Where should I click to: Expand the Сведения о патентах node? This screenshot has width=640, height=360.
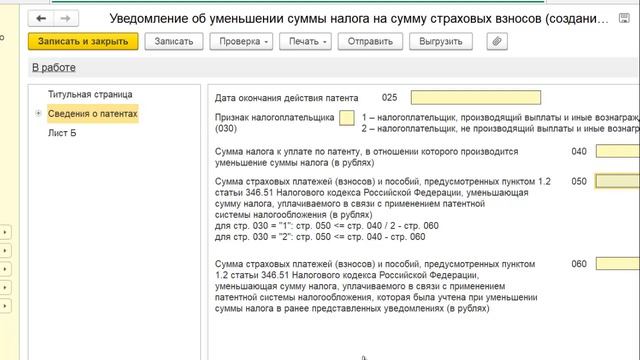tap(38, 113)
